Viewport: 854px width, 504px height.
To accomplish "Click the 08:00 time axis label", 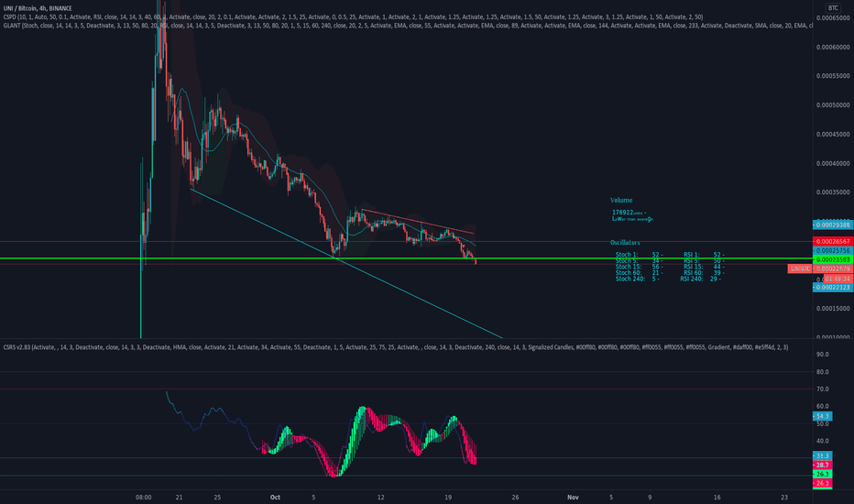I will tap(143, 497).
